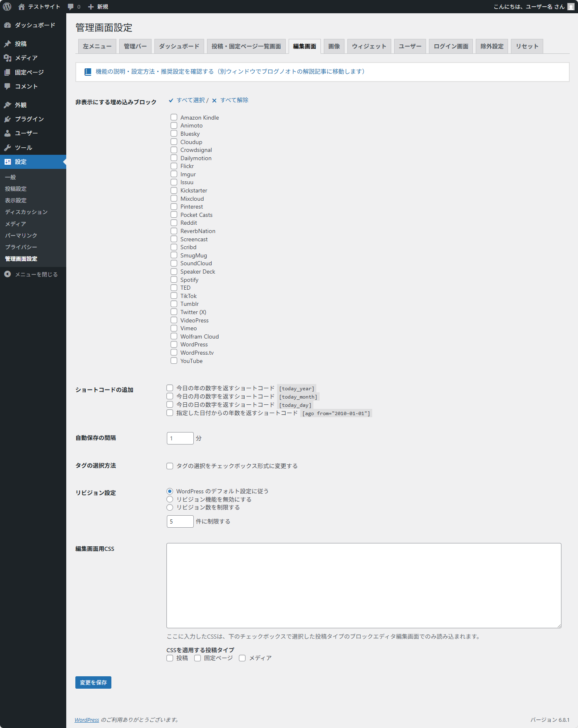The height and width of the screenshot is (728, 578).
Task: Click the home icon beside テストサイト
Action: [22, 7]
